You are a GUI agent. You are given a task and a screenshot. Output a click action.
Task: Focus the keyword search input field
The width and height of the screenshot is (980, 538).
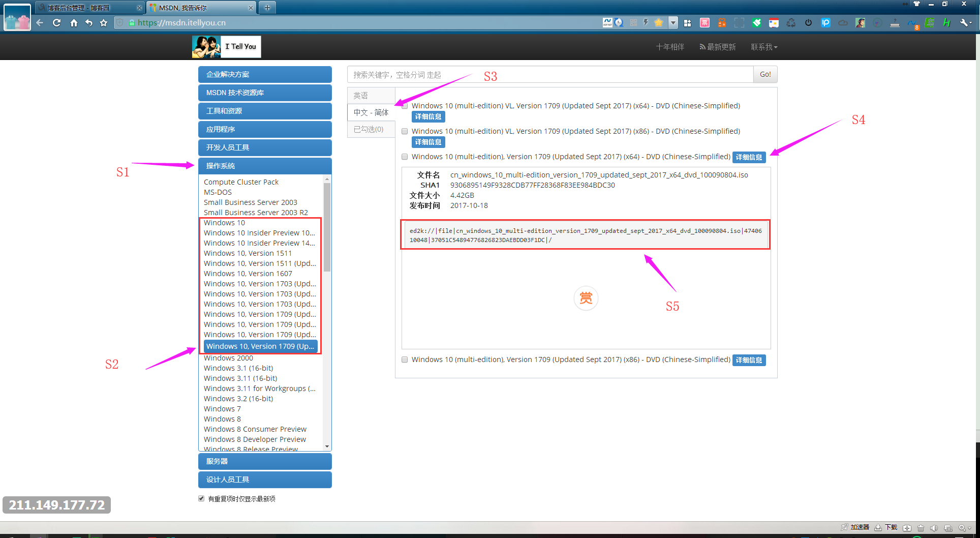click(x=550, y=74)
